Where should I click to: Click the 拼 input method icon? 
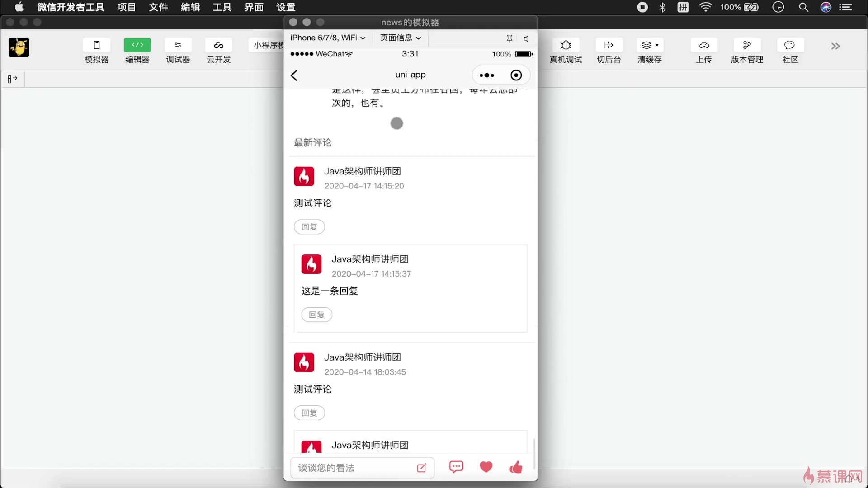(683, 7)
